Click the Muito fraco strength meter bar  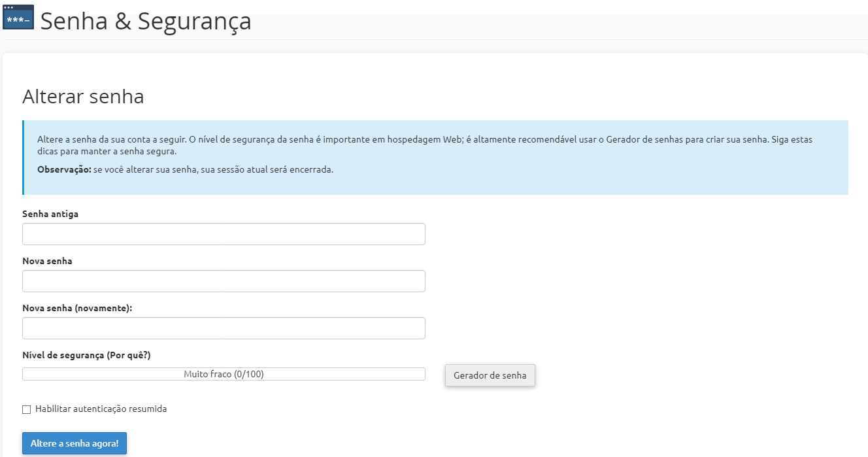[x=224, y=374]
